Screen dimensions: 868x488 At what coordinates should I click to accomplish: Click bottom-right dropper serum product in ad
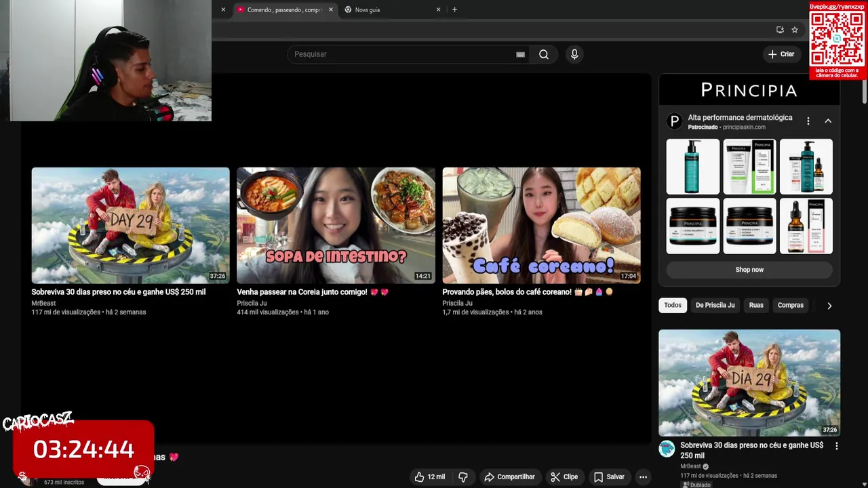[x=806, y=226]
